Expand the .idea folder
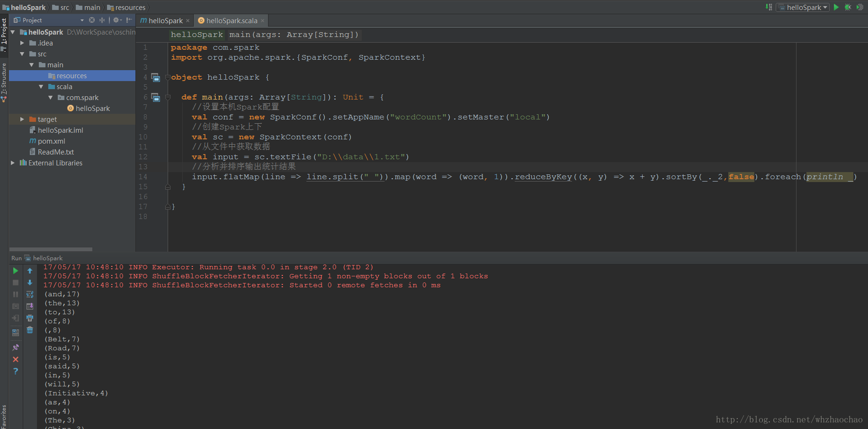The image size is (868, 429). [x=22, y=43]
